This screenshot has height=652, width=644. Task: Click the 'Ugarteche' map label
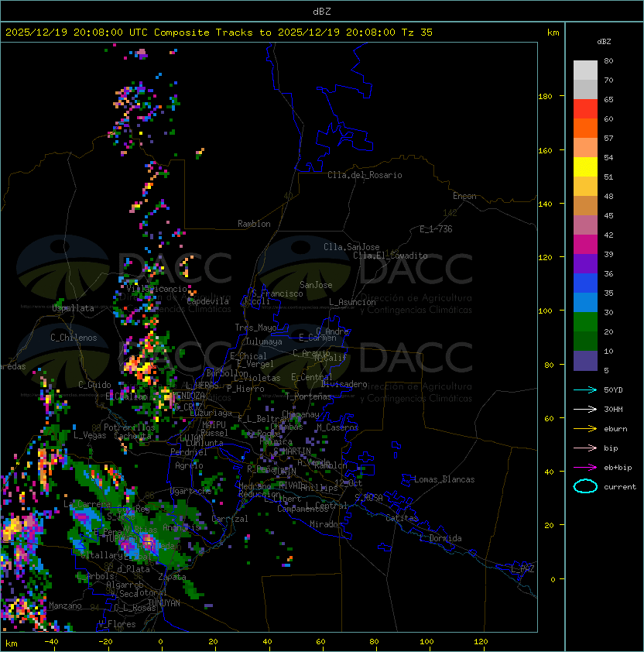pos(191,491)
